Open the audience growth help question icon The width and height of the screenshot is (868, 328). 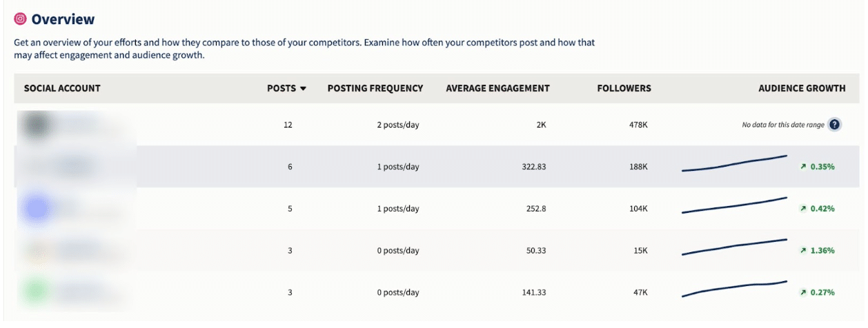coord(835,125)
